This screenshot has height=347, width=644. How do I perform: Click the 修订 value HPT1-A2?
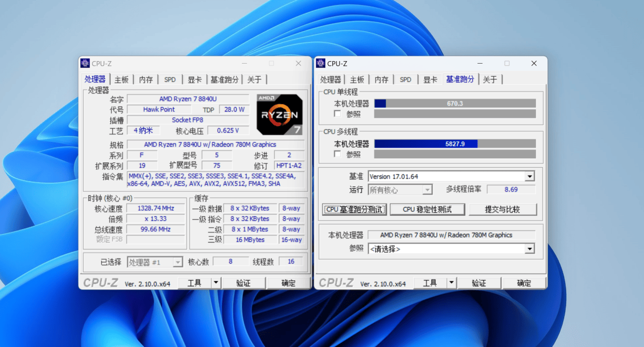(289, 165)
